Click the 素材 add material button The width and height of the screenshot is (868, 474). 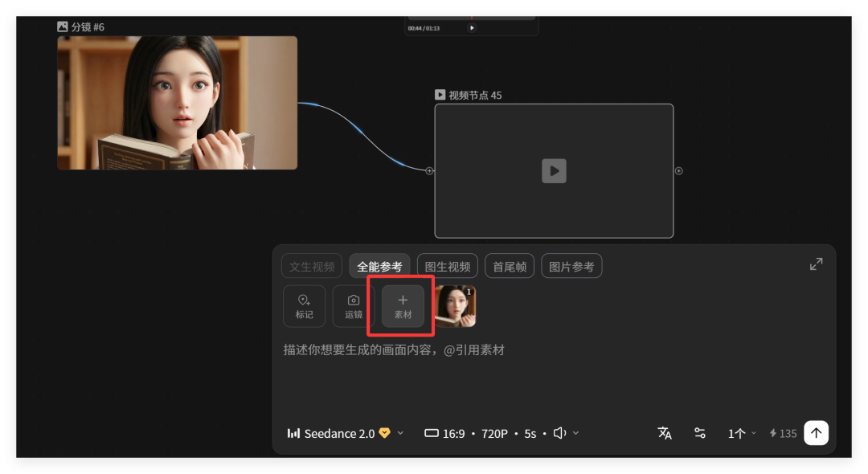pyautogui.click(x=402, y=306)
